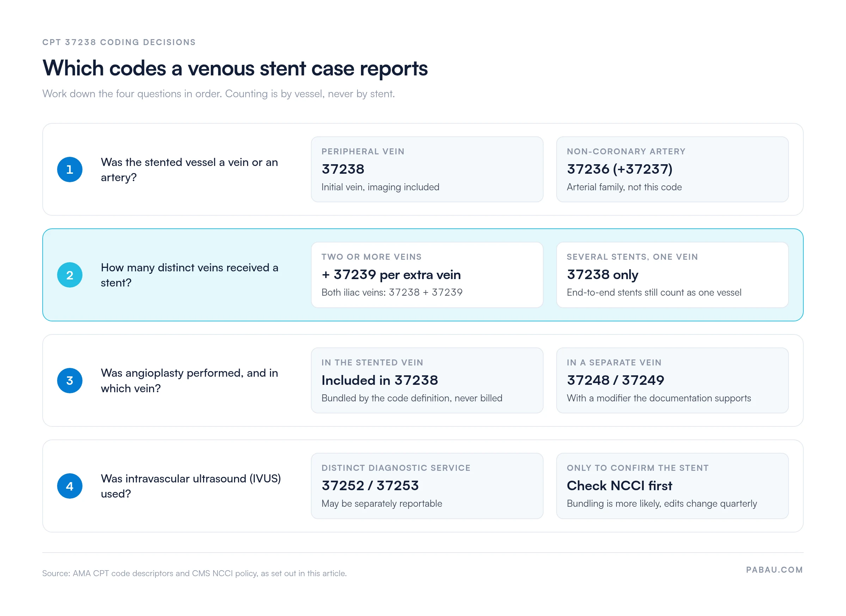Click question 'Was the stented vessel a vein or an artery?'
The height and width of the screenshot is (616, 846).
(190, 170)
